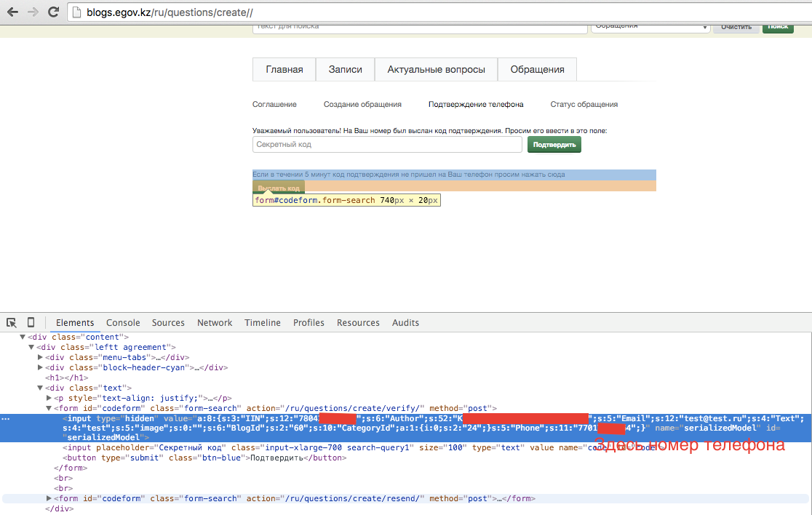This screenshot has width=812, height=515.
Task: Click the page icon in the address bar
Action: point(76,12)
